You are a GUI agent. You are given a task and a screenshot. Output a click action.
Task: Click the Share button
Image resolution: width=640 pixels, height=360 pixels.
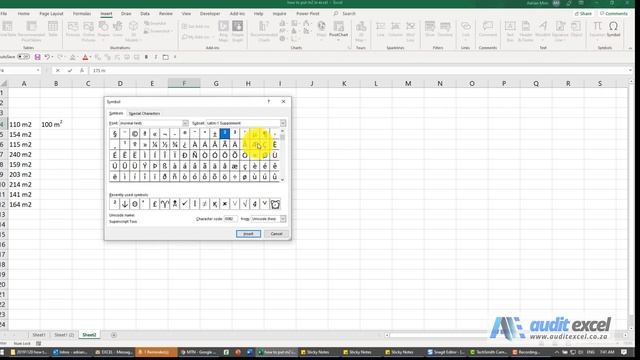coord(584,13)
